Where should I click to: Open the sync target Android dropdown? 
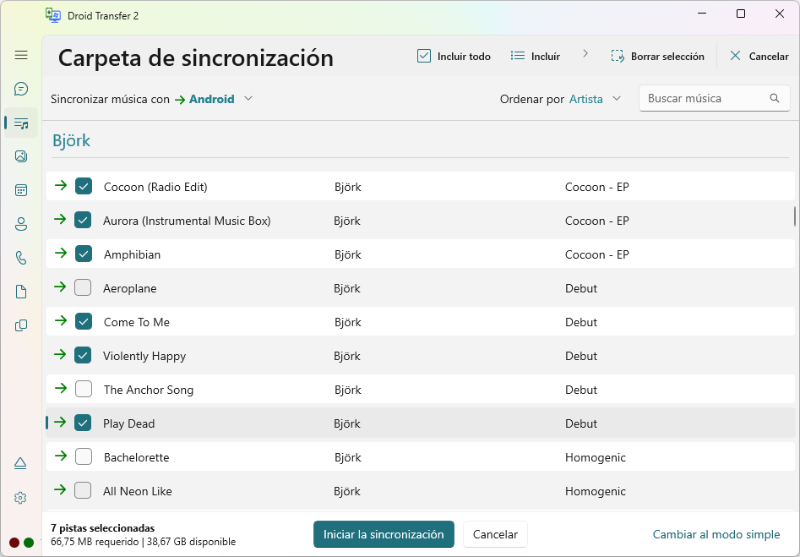click(214, 99)
